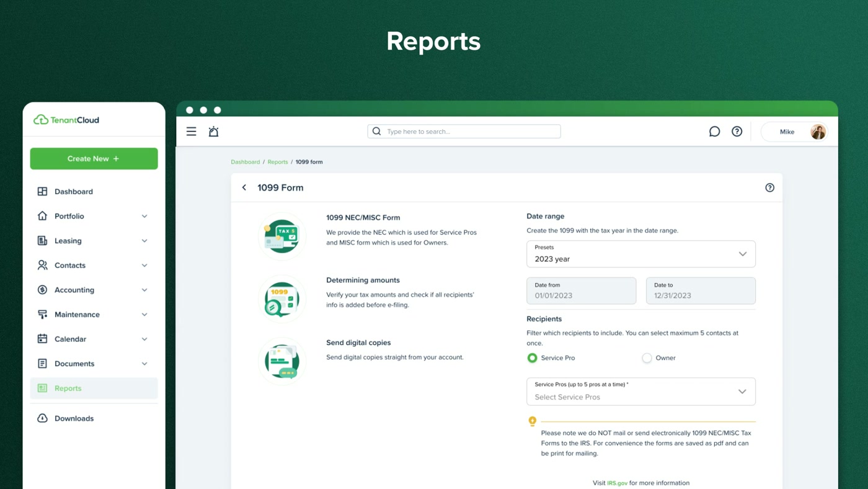Click the Date from field

582,290
